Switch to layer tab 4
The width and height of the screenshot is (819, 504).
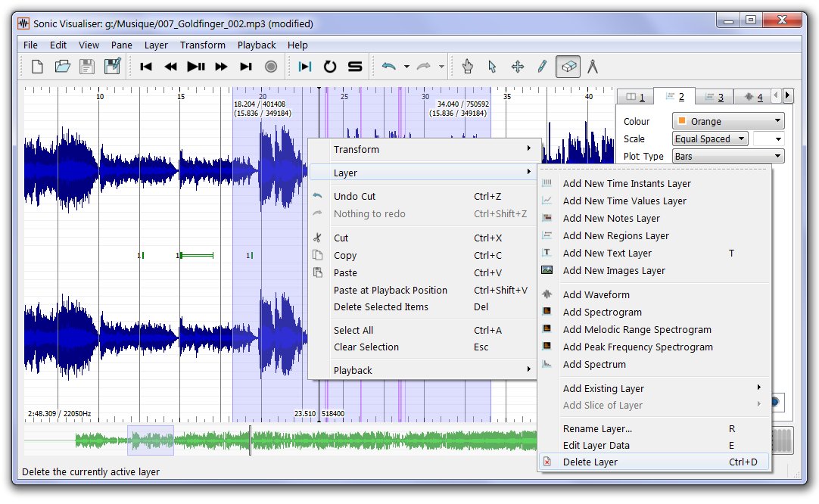pyautogui.click(x=753, y=97)
